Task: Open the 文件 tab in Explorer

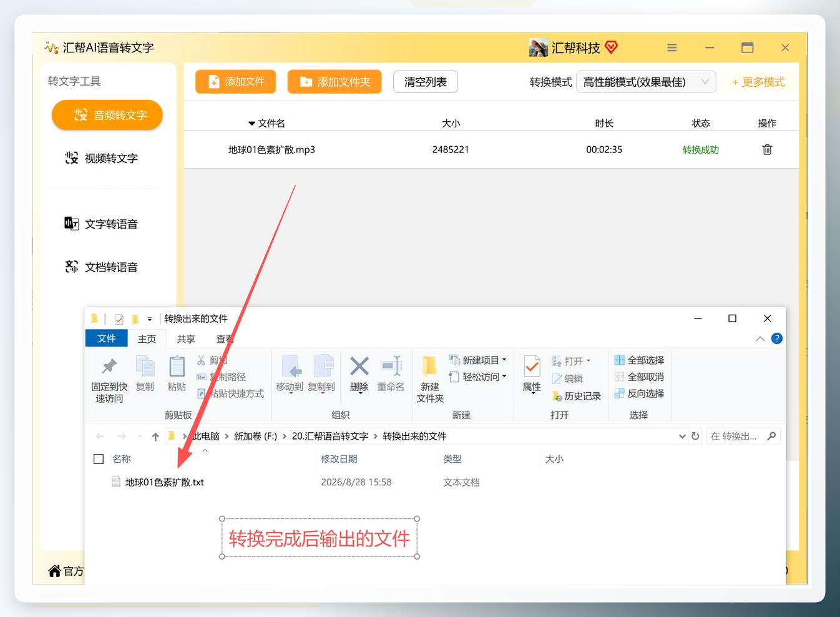Action: tap(106, 338)
